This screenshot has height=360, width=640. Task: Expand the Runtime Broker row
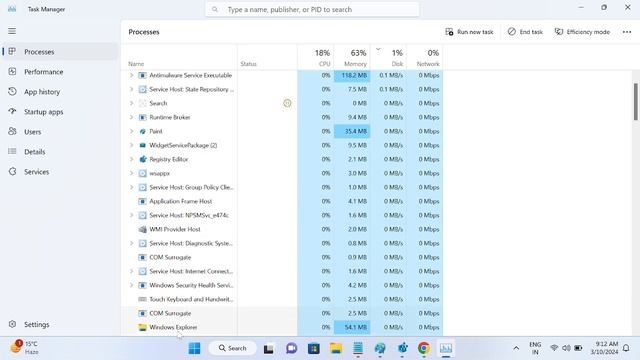[131, 117]
